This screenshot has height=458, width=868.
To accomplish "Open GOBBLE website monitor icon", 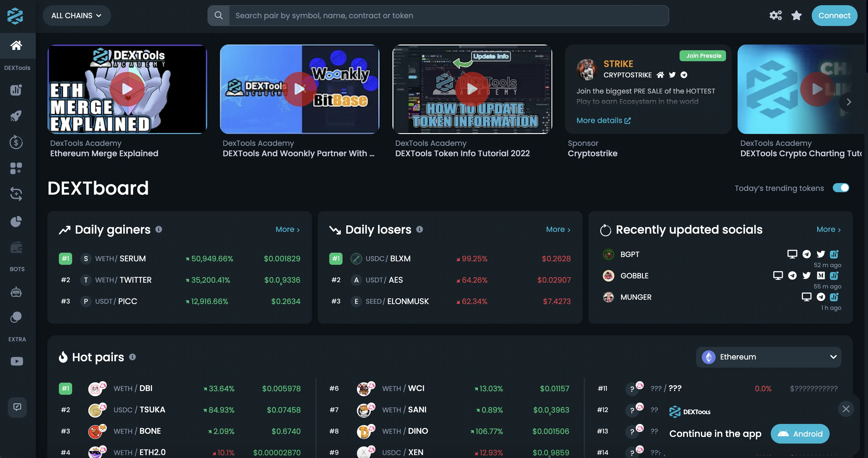I will (778, 275).
